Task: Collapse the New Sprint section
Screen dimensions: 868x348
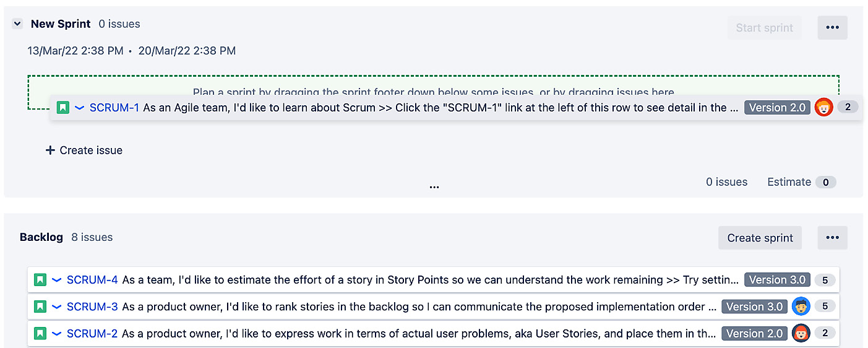Action: click(17, 24)
